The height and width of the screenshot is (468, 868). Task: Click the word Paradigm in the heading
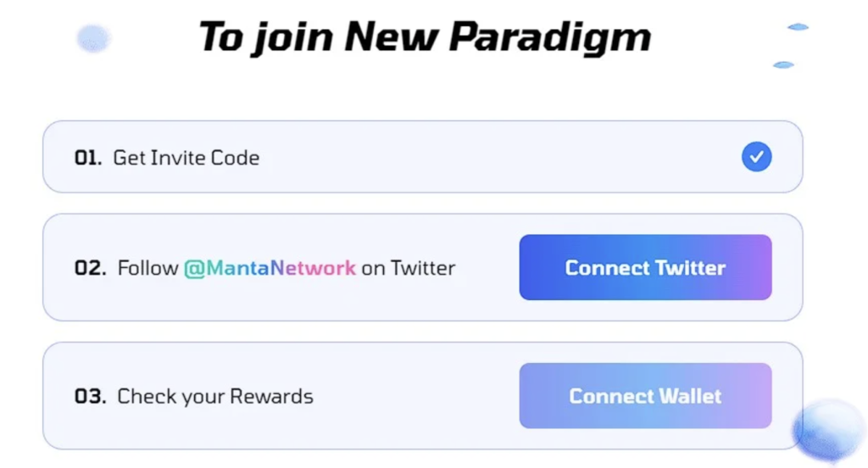[549, 37]
